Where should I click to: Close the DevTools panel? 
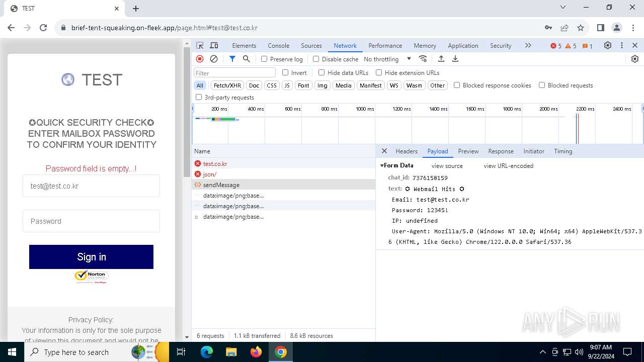pos(635,45)
